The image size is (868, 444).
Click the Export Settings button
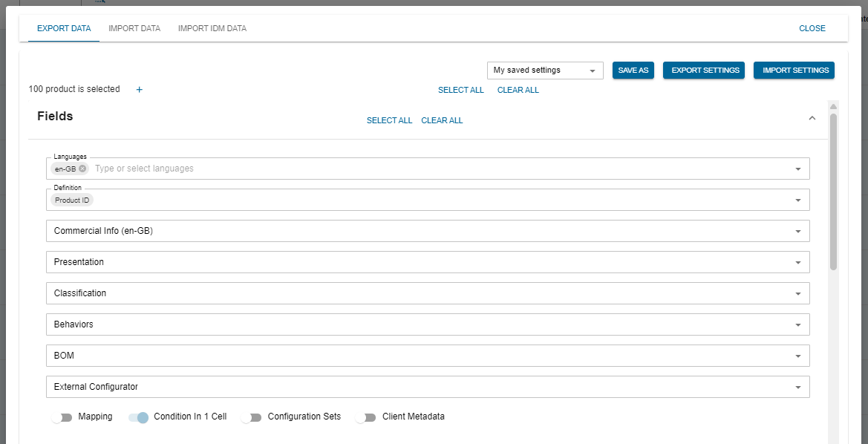point(704,71)
